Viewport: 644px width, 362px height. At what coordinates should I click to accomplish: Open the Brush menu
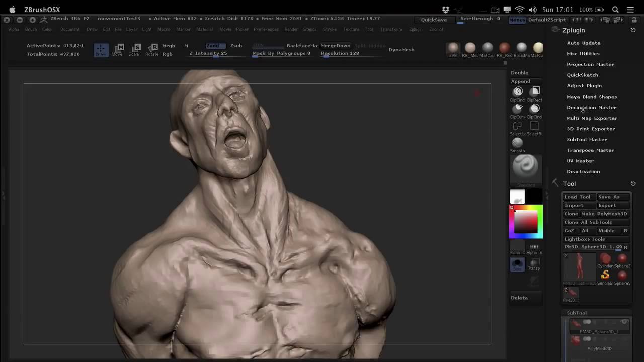click(x=31, y=30)
